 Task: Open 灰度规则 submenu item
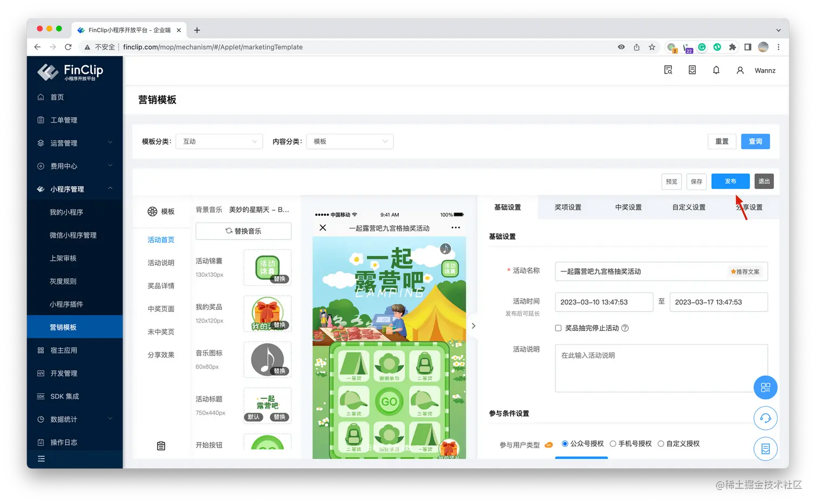[74, 281]
